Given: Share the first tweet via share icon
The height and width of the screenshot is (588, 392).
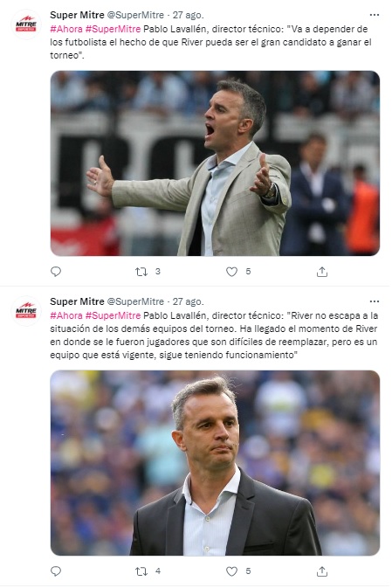Looking at the screenshot, I should (x=322, y=272).
